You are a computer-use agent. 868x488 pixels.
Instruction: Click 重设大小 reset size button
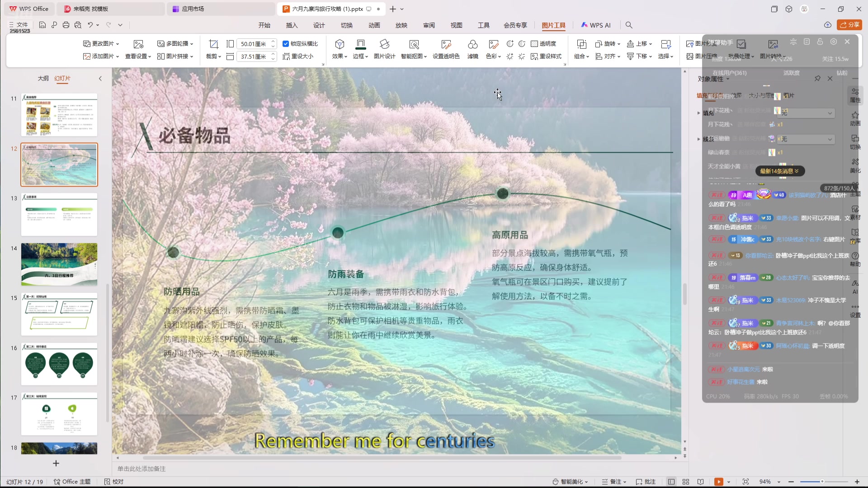click(x=298, y=56)
